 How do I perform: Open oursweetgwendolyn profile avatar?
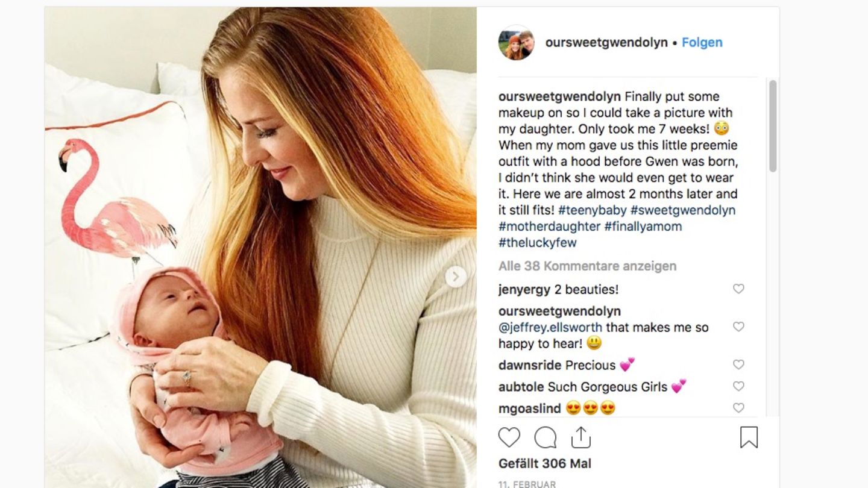click(517, 42)
